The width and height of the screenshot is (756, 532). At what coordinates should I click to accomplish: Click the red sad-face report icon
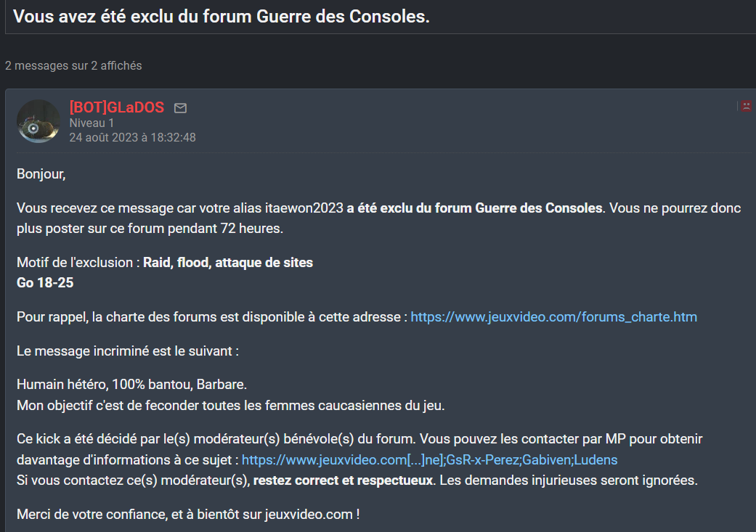[x=746, y=106]
